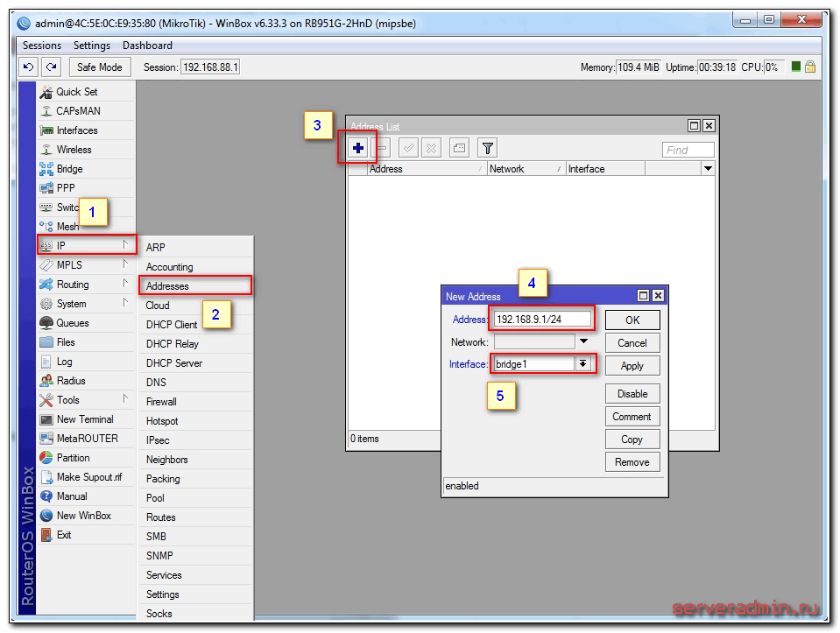Click the green CPU indicator square

(796, 67)
